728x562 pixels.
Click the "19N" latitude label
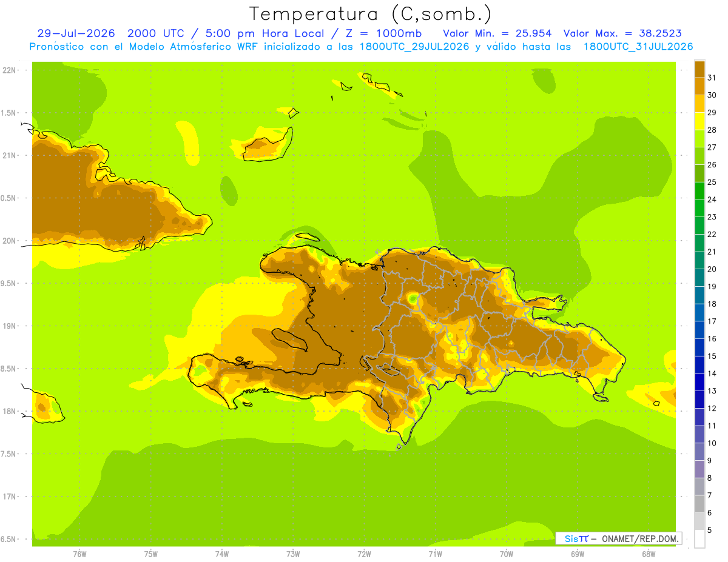10,326
